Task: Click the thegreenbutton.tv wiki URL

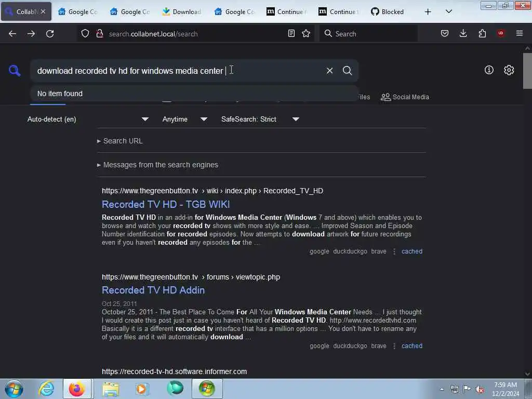Action: pyautogui.click(x=212, y=191)
